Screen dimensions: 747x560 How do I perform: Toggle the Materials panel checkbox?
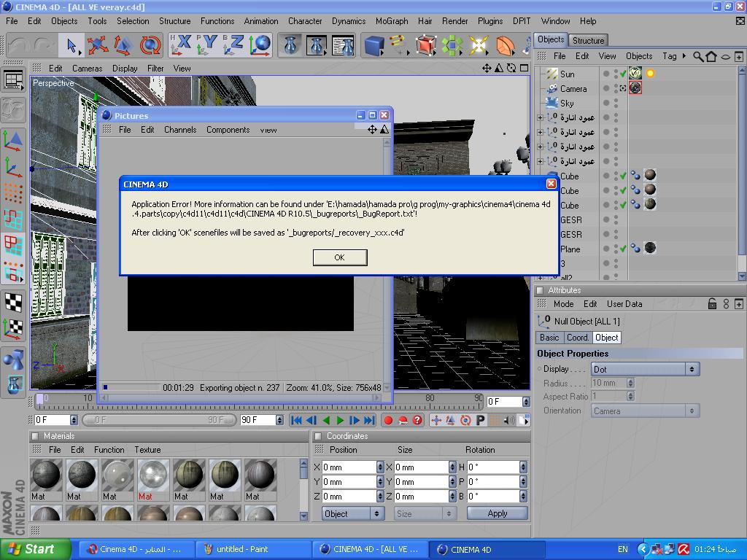pyautogui.click(x=35, y=436)
